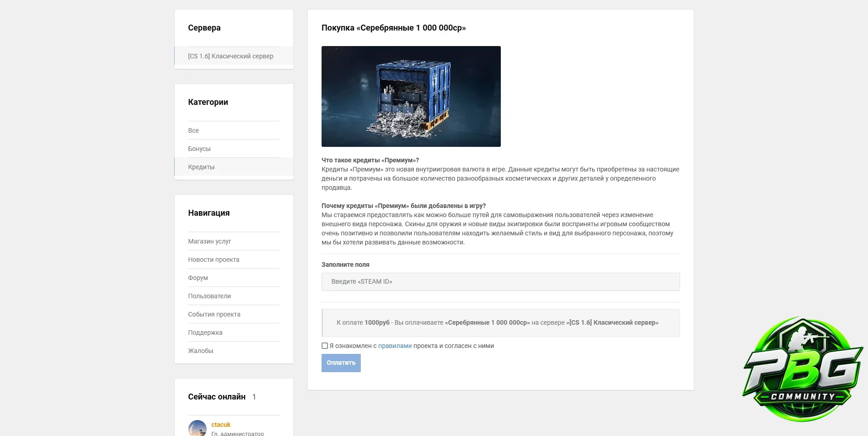The width and height of the screenshot is (868, 436).
Task: Tick the rules agreement checkbox
Action: coord(325,346)
